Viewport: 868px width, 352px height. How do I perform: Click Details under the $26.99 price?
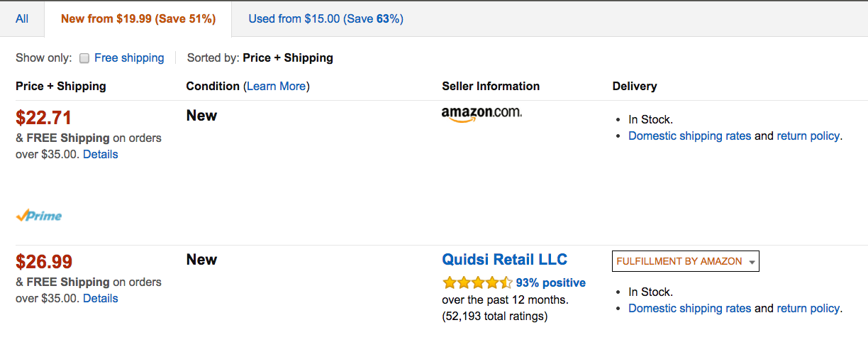101,298
